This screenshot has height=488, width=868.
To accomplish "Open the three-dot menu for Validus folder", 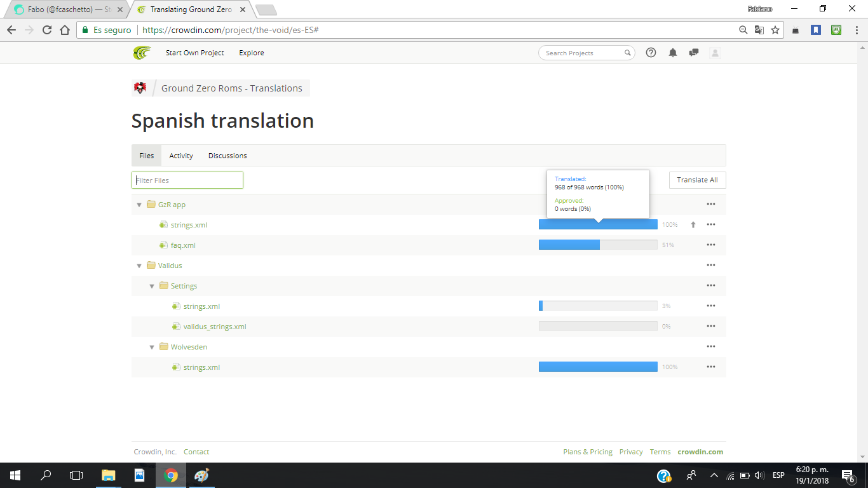I will click(x=711, y=266).
